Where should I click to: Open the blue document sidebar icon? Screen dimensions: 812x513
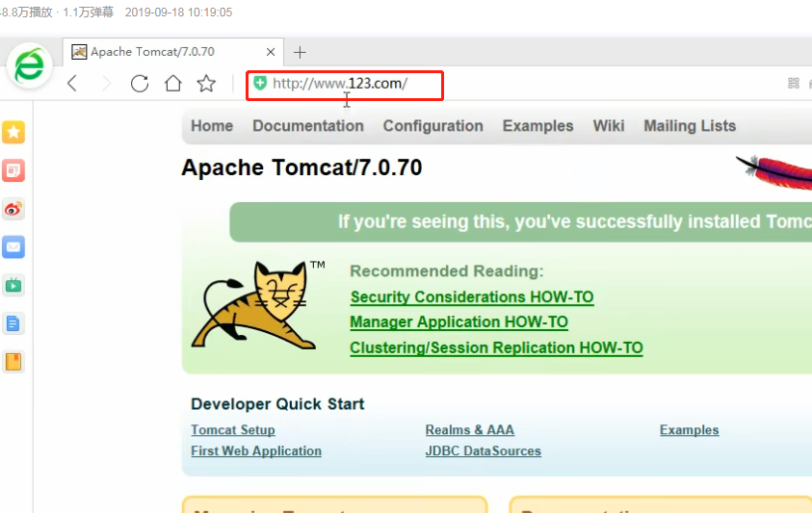[13, 323]
